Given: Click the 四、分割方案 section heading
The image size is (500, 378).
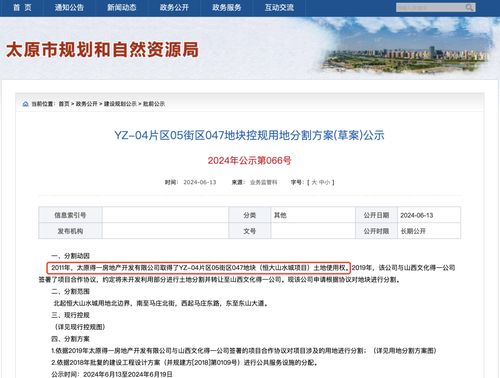Looking at the screenshot, I should pos(71,339).
